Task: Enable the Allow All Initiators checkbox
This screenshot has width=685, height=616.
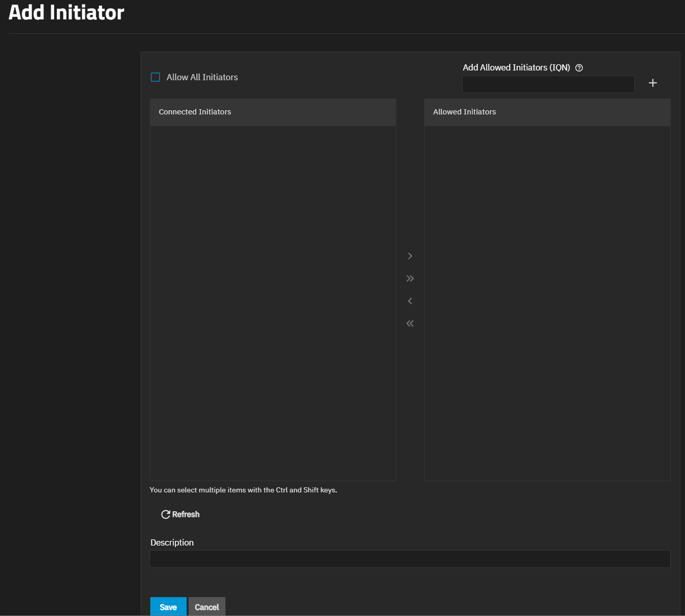Action: pyautogui.click(x=155, y=77)
